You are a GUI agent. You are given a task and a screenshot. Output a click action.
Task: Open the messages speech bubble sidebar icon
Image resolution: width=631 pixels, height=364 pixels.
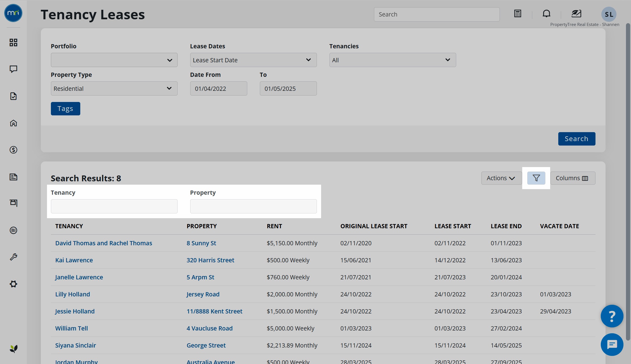[x=13, y=69]
